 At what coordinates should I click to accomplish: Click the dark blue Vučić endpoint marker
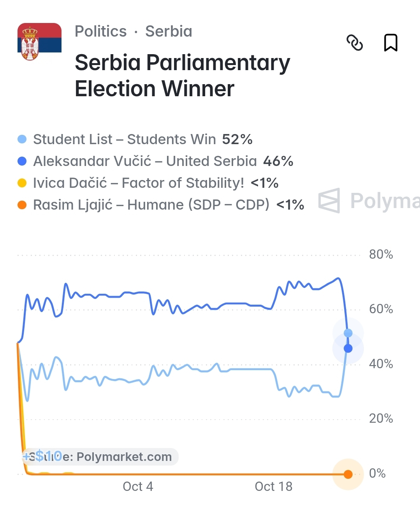(x=348, y=348)
